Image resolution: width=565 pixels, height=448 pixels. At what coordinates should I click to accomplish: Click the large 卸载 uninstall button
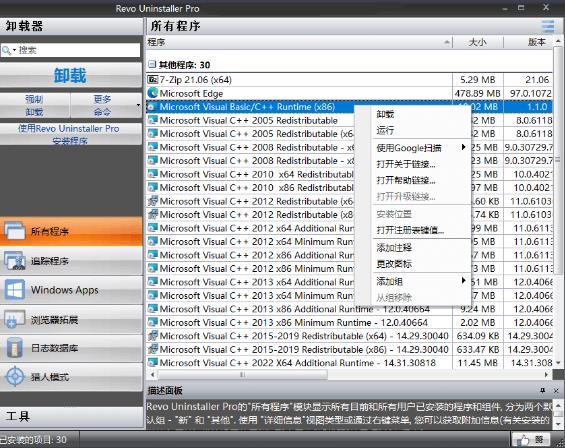click(71, 76)
